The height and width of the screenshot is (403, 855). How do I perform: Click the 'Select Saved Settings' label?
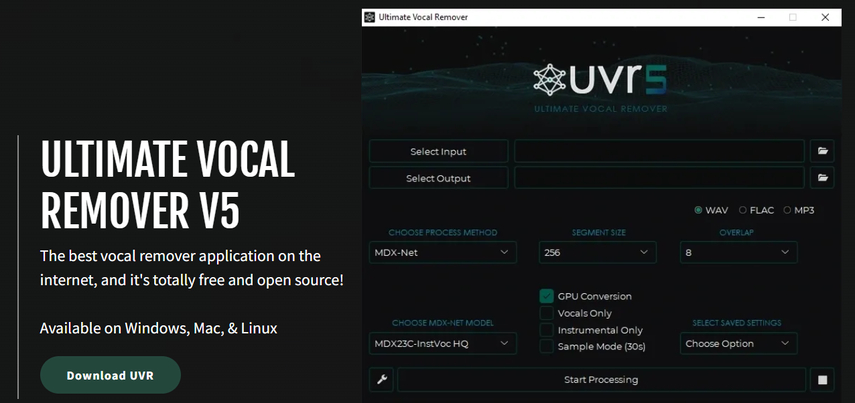coord(737,323)
